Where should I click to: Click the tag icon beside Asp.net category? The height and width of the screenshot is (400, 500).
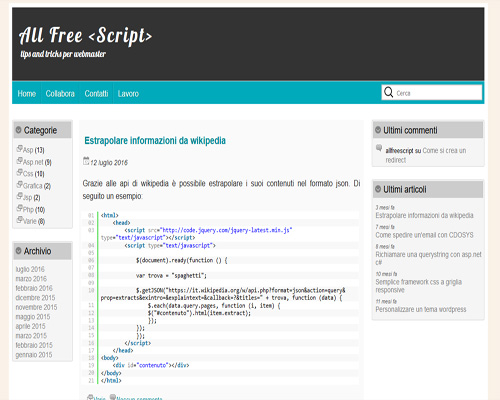coord(19,161)
